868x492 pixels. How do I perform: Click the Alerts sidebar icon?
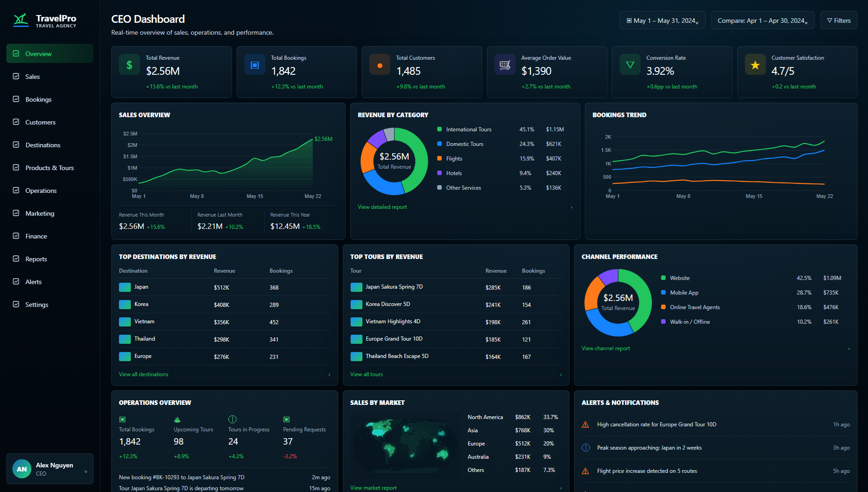click(x=16, y=281)
